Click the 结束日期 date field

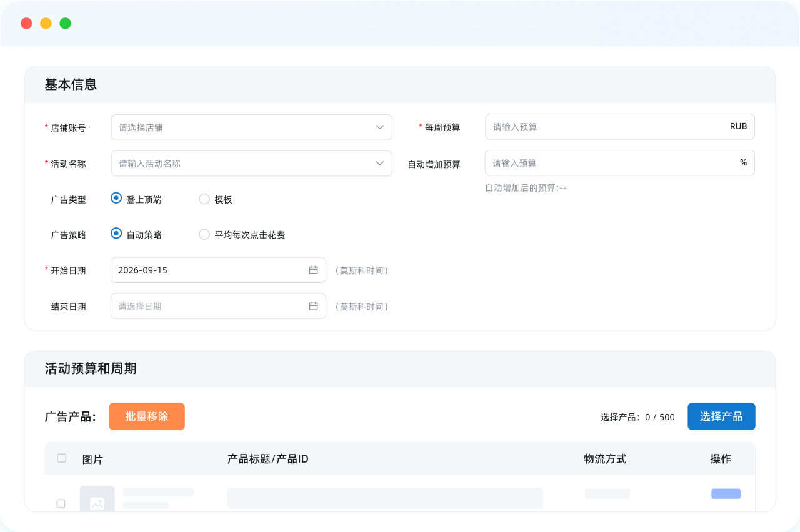click(218, 307)
